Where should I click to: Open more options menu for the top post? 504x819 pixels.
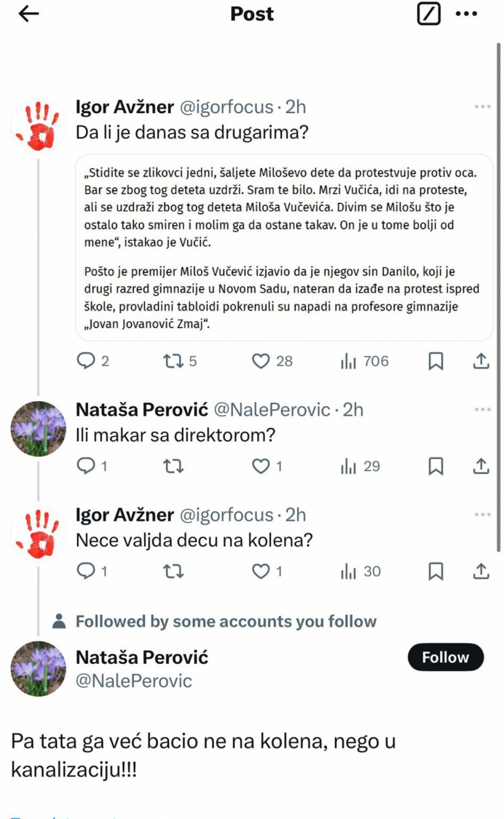480,106
